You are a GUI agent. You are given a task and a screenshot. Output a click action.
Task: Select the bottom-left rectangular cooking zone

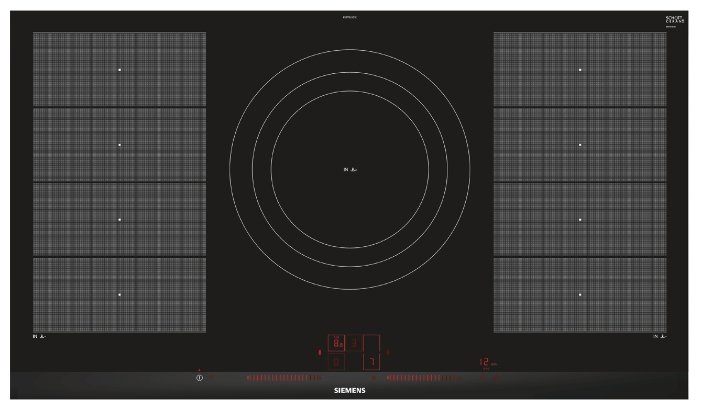coord(119,294)
